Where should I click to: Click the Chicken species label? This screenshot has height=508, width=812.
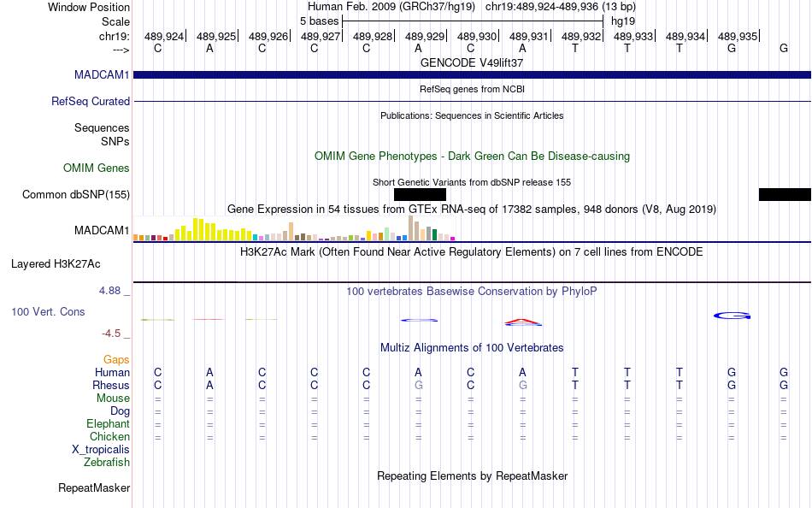(x=109, y=436)
